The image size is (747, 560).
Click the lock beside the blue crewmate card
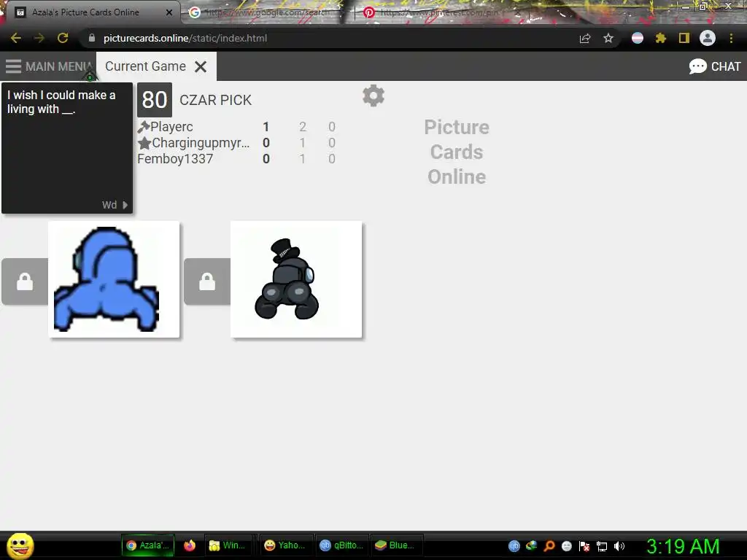(25, 281)
